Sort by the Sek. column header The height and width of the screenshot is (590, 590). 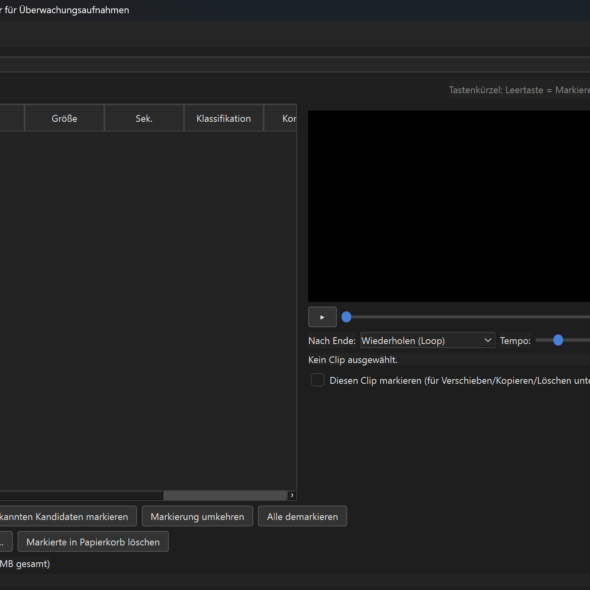[144, 119]
